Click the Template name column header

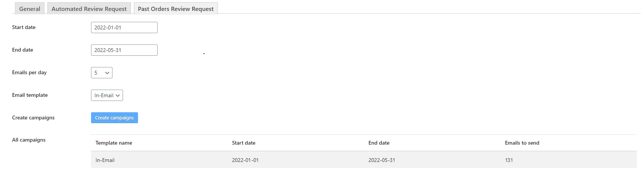point(114,143)
